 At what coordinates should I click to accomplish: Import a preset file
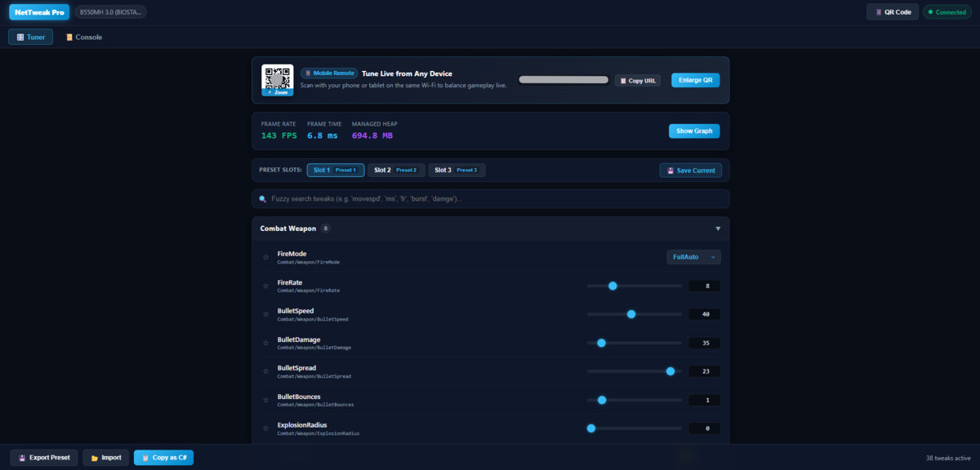[106, 457]
